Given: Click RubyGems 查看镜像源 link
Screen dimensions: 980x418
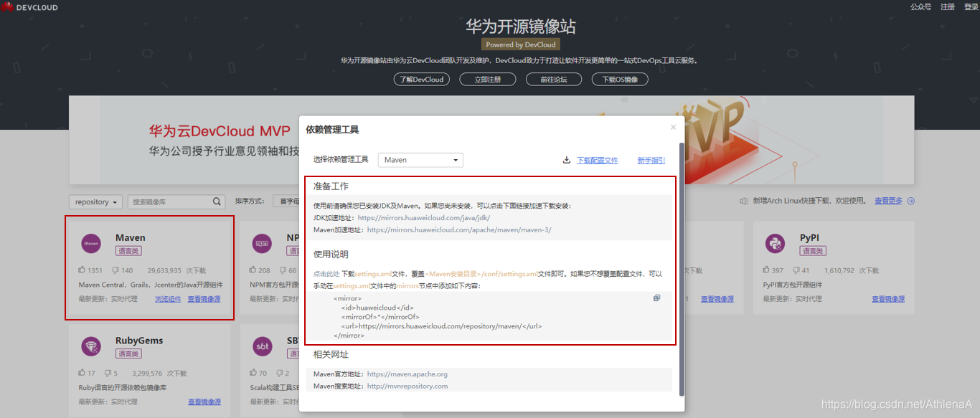Looking at the screenshot, I should coord(204,402).
